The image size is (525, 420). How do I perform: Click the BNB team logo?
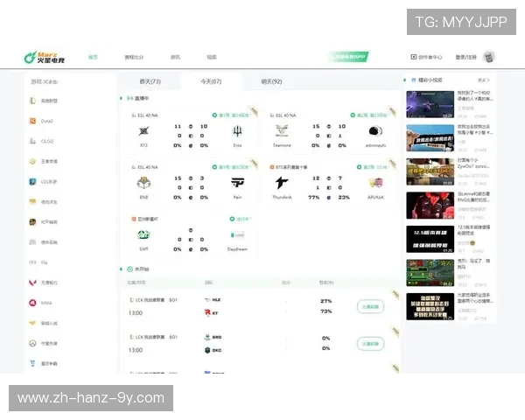143,183
